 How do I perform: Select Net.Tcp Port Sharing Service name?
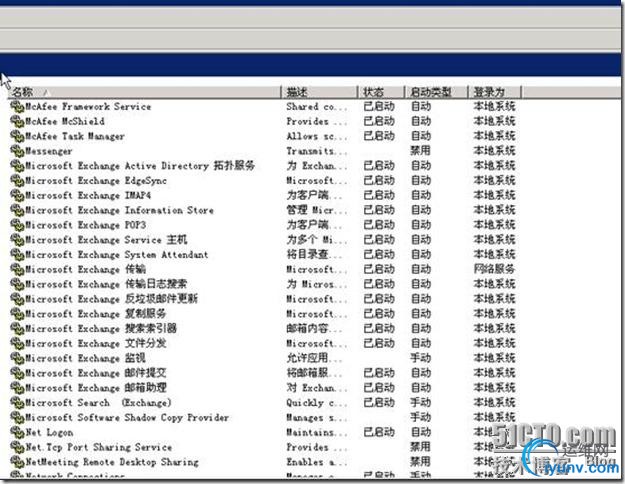pos(99,447)
